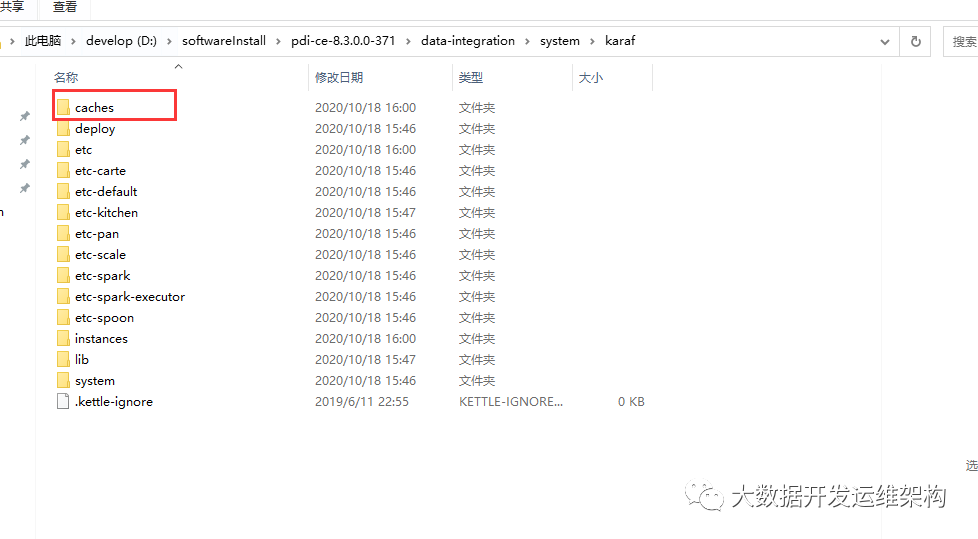
Task: Click the 0 KB size cell
Action: click(x=631, y=402)
